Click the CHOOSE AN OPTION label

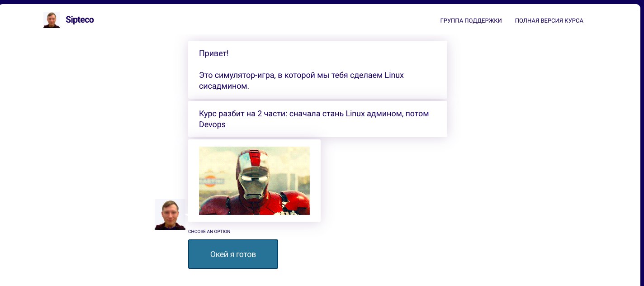[x=209, y=232]
